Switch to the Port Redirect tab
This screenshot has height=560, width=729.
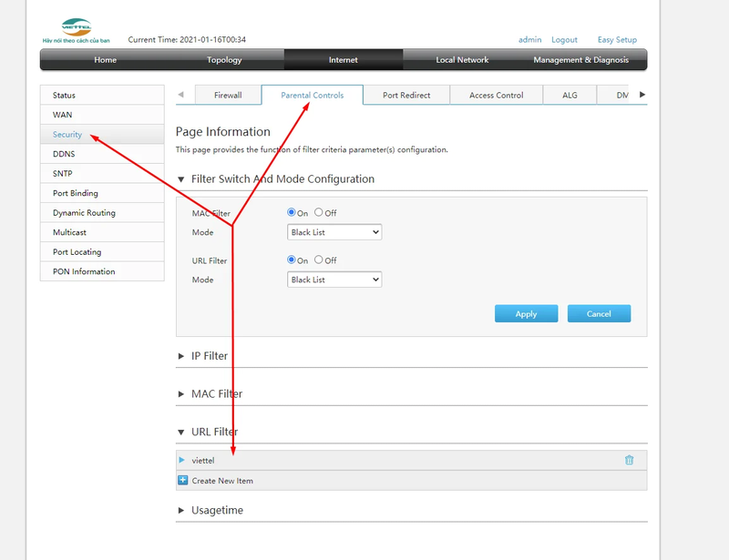point(406,95)
